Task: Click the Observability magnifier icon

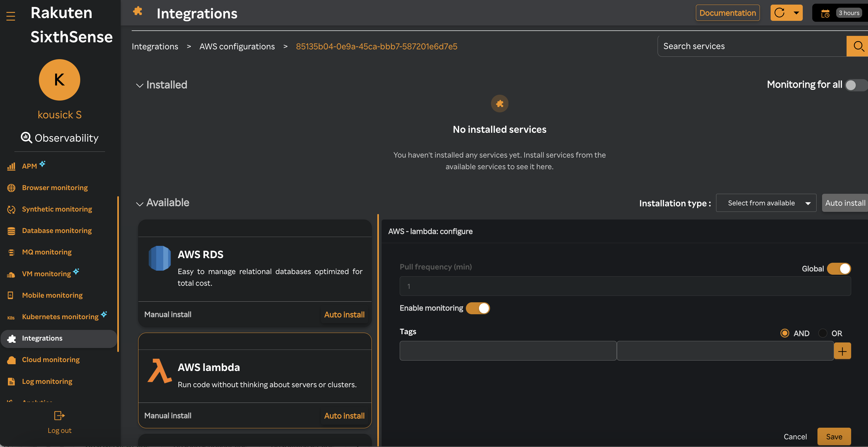Action: click(x=26, y=138)
